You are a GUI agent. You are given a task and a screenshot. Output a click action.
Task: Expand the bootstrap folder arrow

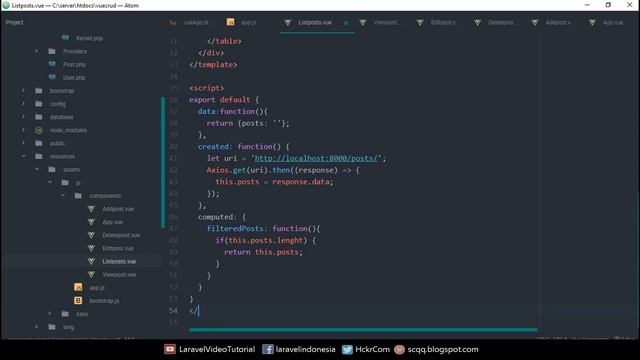[x=23, y=91]
